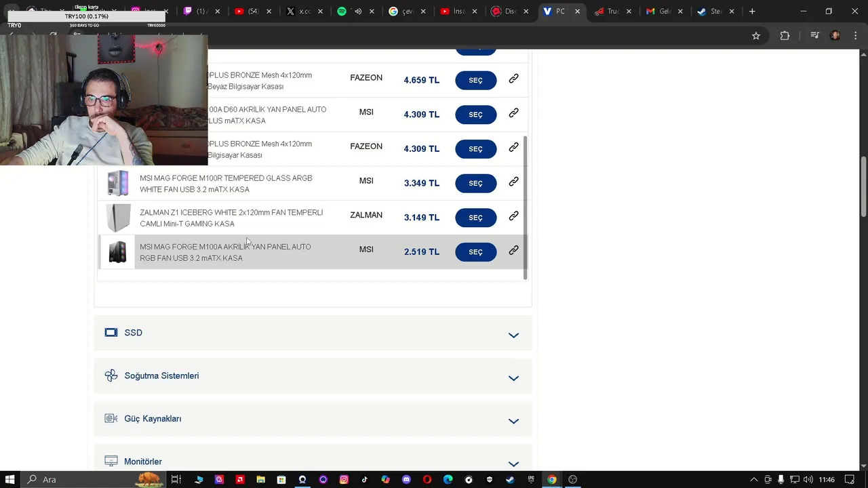The image size is (868, 488).
Task: Open link icon for FAZEON 4.659 TL case
Action: pos(514,79)
